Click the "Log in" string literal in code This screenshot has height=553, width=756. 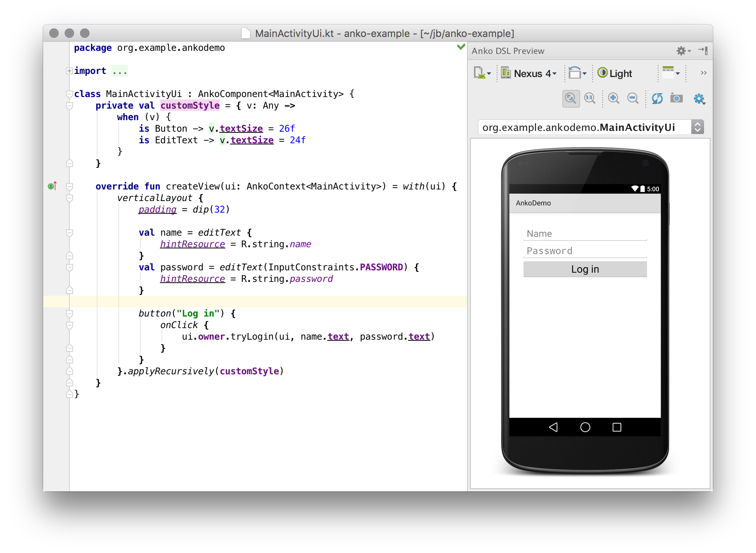[198, 313]
